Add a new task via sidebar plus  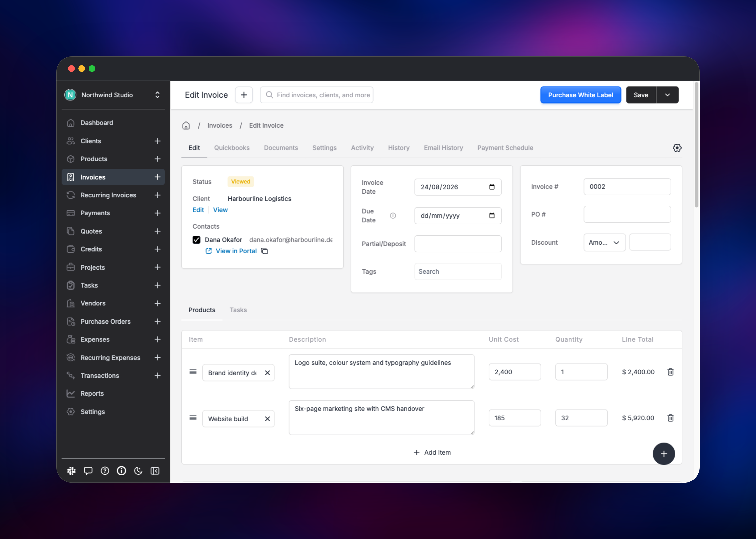click(157, 285)
